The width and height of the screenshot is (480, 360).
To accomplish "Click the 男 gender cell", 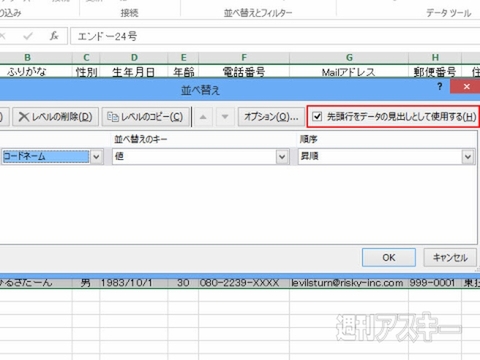I will pos(86,283).
